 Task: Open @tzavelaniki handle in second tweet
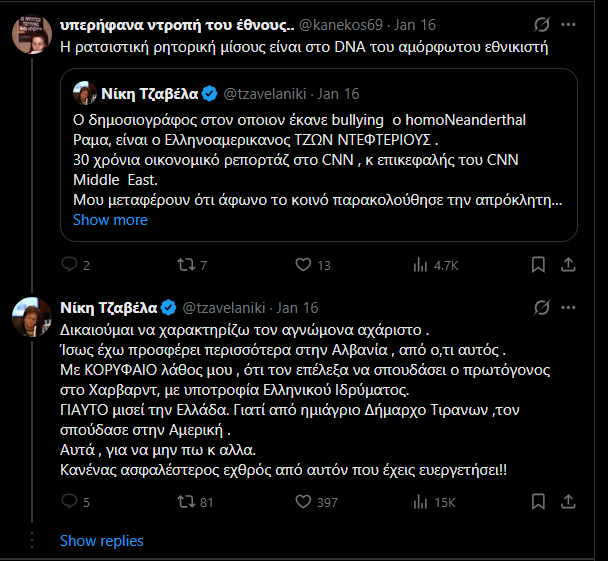(x=224, y=308)
